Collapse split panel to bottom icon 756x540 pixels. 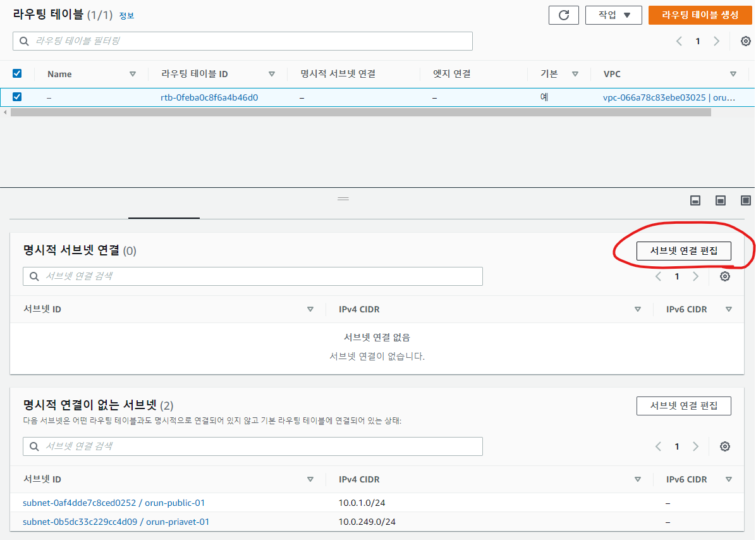[x=695, y=200]
